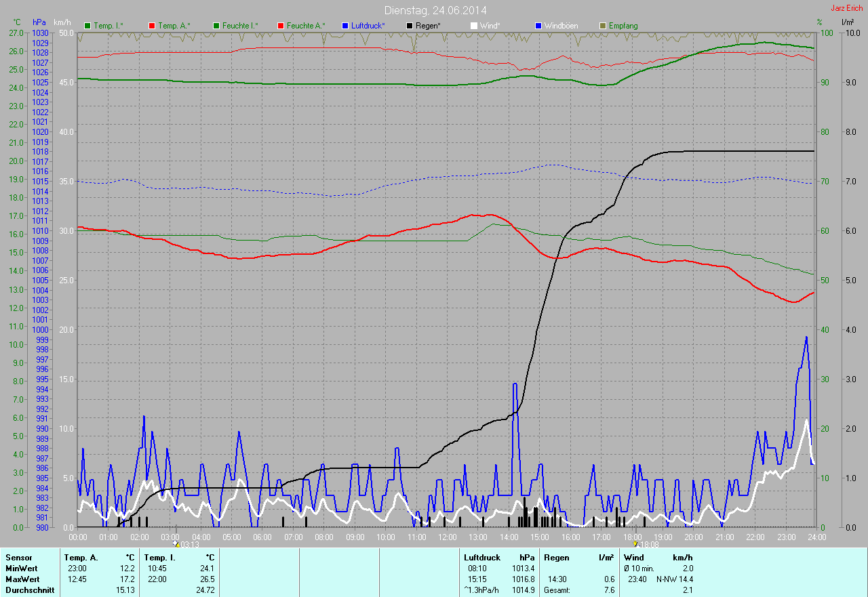868x597 pixels.
Task: Click the white square beside Wind*
Action: pyautogui.click(x=474, y=26)
